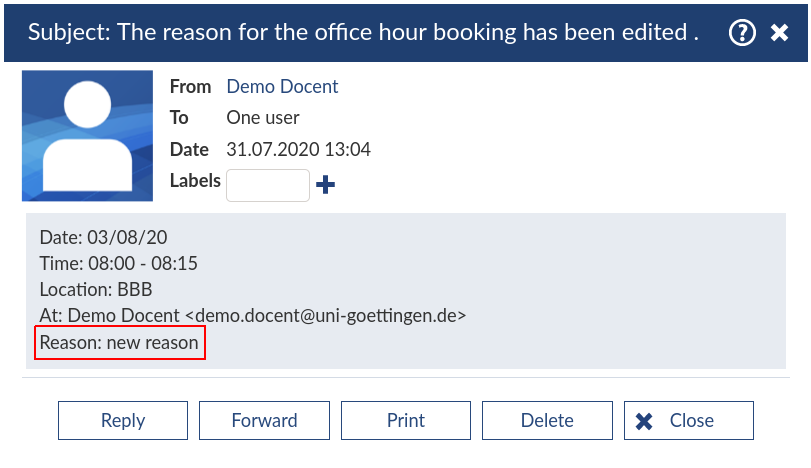Click the Close button at the bottom
Viewport: 811px width, 468px height.
689,420
